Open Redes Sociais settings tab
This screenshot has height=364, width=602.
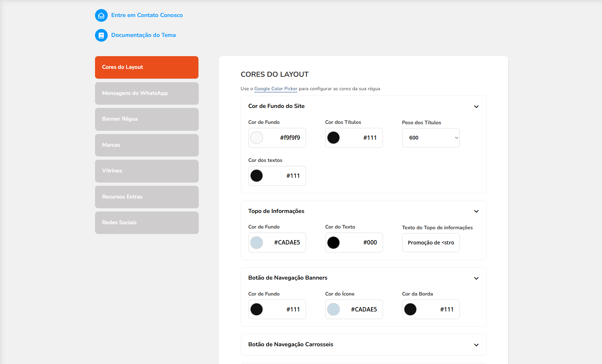click(x=147, y=223)
